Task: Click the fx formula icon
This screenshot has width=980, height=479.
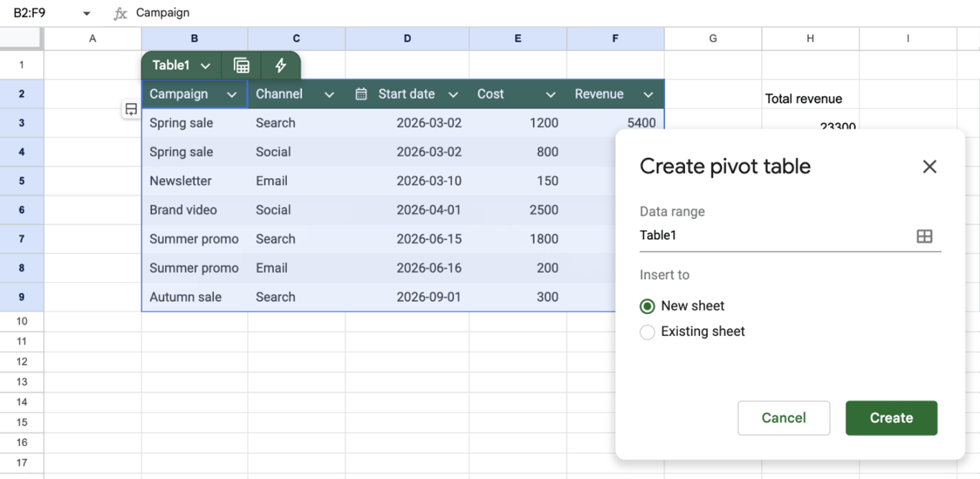Action: point(121,13)
